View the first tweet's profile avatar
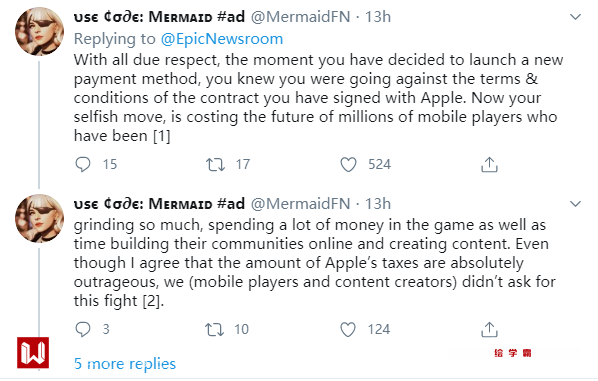This screenshot has width=598, height=381. (39, 31)
